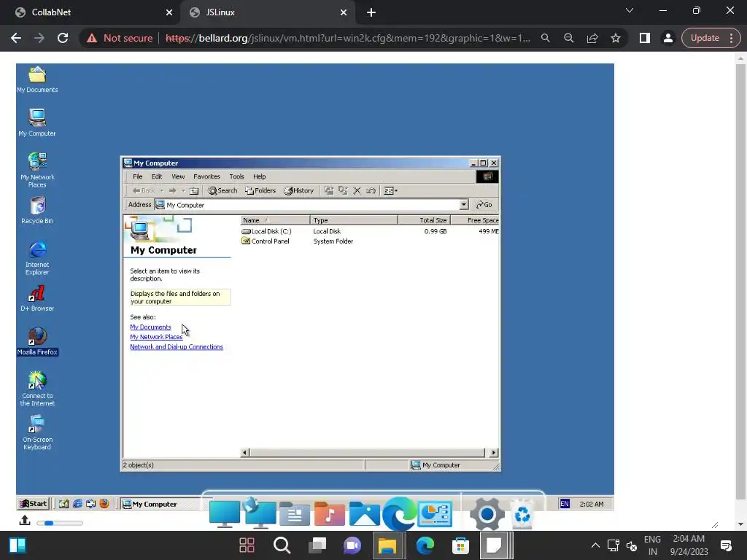Screen dimensions: 747x560
Task: Open the View menu
Action: (178, 176)
